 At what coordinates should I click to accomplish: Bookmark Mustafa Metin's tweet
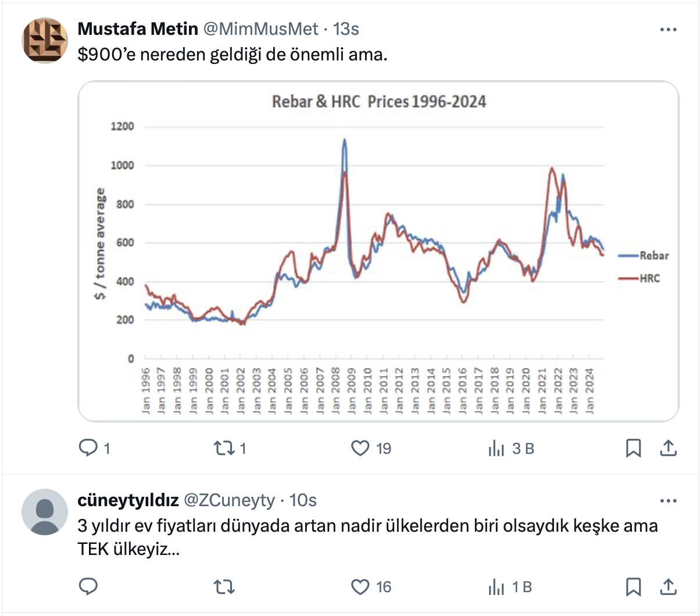pos(633,448)
